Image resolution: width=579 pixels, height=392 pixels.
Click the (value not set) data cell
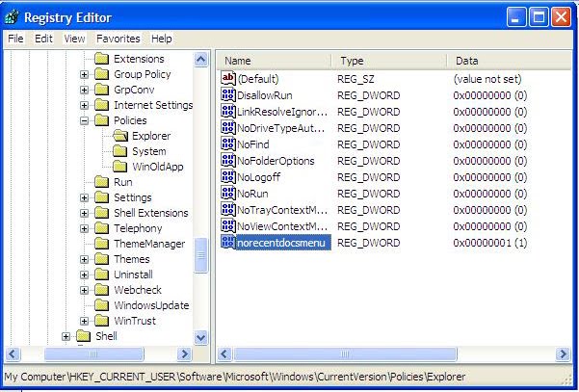(x=487, y=79)
